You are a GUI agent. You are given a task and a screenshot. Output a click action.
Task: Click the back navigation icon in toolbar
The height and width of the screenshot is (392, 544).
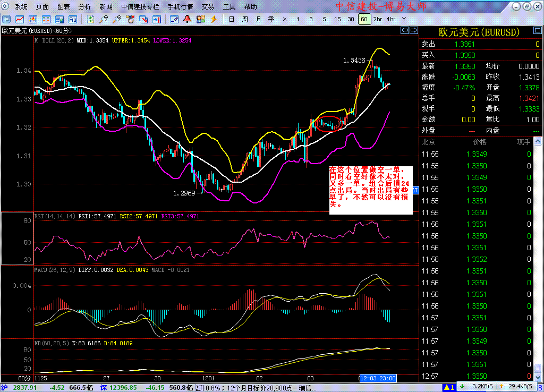tap(6, 20)
